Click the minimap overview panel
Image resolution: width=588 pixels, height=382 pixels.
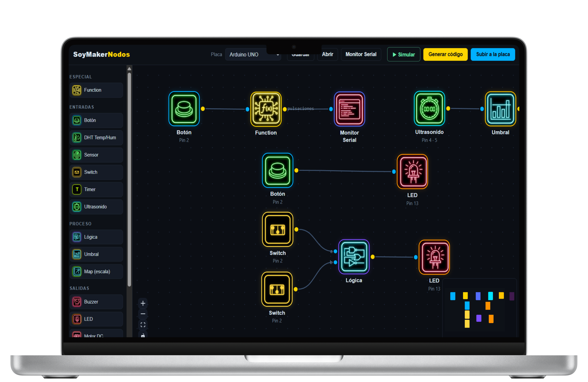pos(479,308)
